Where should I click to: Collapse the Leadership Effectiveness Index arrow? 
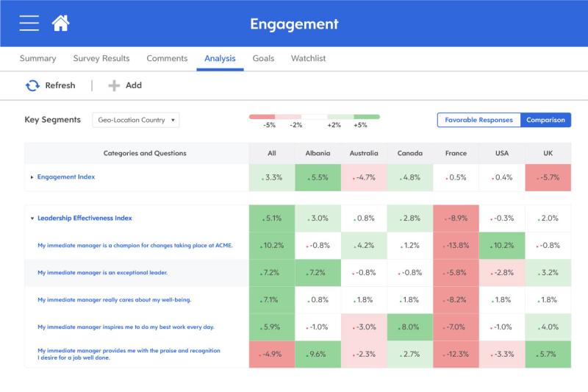coord(32,218)
